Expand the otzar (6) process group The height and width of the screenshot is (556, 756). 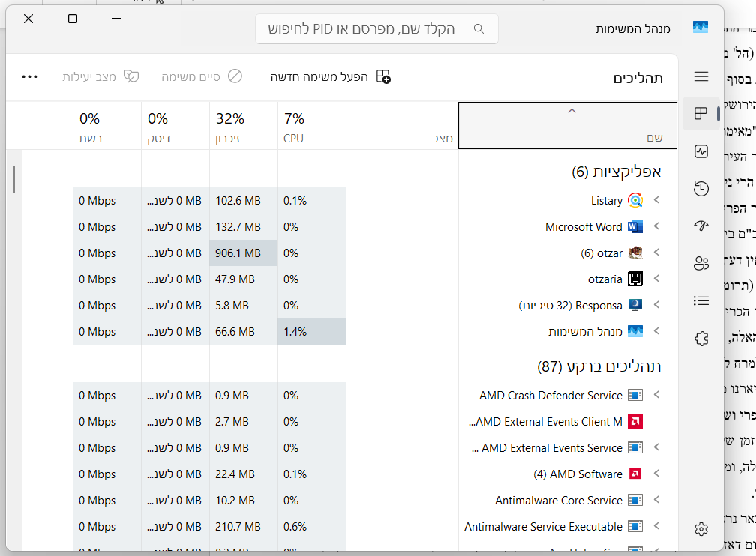pyautogui.click(x=656, y=253)
